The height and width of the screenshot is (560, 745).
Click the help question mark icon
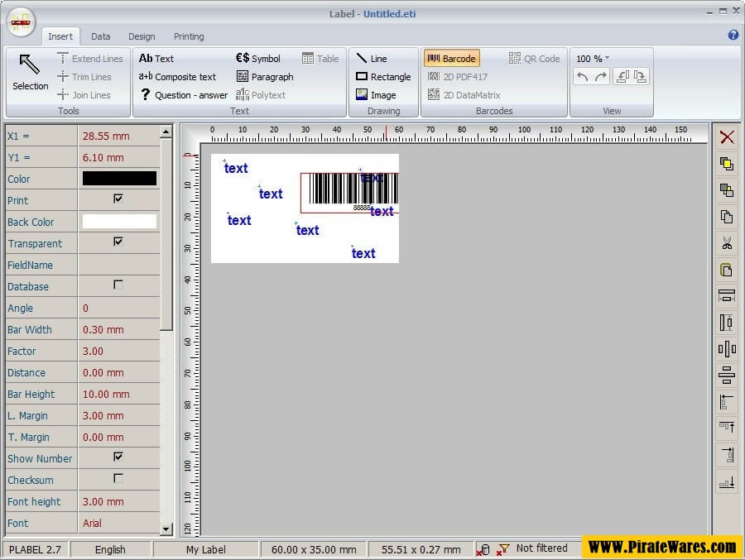coord(733,36)
